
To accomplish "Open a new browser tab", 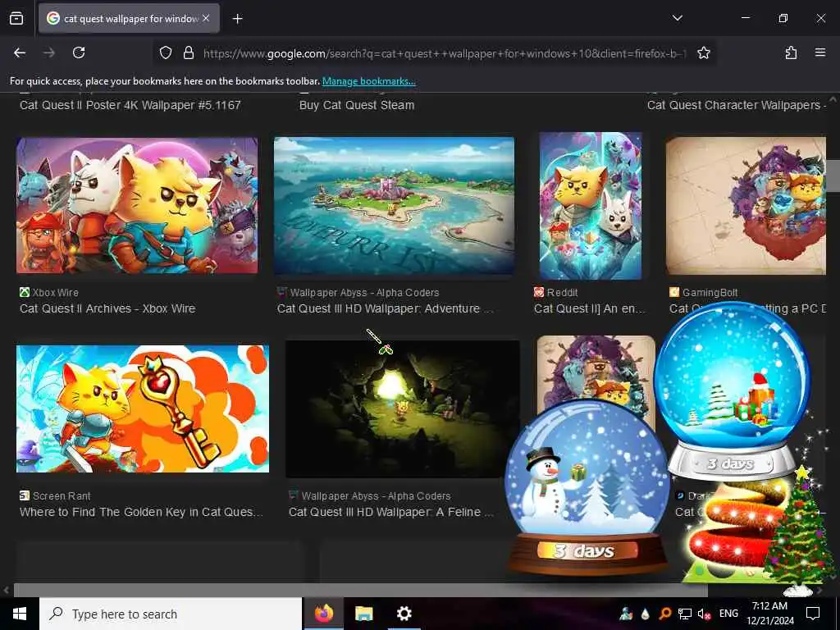I will coord(237,19).
